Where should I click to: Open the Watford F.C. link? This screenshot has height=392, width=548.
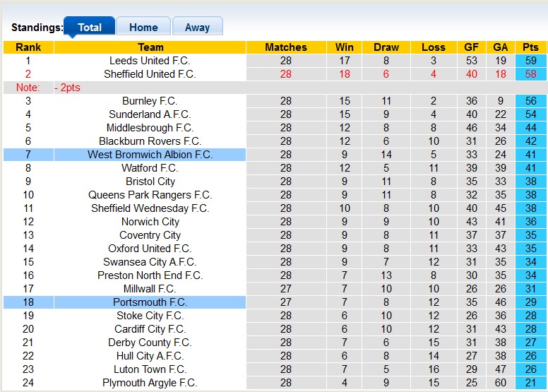click(x=150, y=168)
